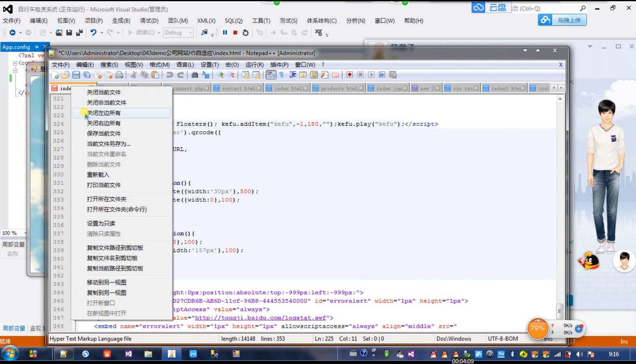The image size is (636, 364).
Task: Click Navigate Backward arrow in Visual Studio
Action: [x=12, y=32]
